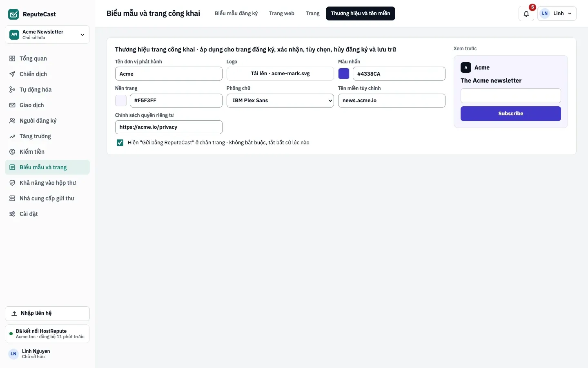The image size is (588, 368).
Task: Click the Giao dịch envelope icon
Action: click(x=12, y=105)
